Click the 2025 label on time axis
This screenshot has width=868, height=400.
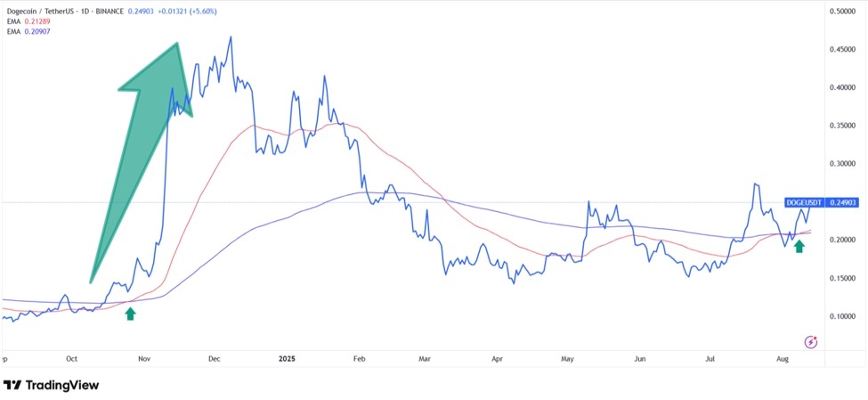click(286, 358)
